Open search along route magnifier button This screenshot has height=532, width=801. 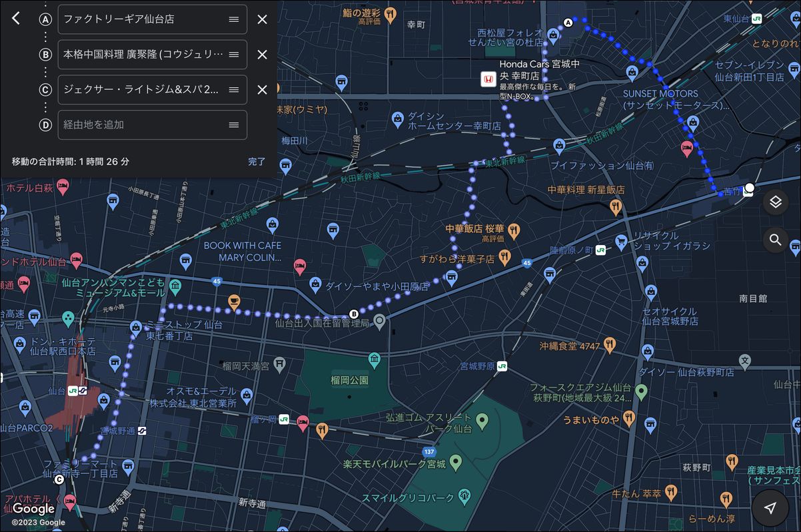click(x=775, y=240)
